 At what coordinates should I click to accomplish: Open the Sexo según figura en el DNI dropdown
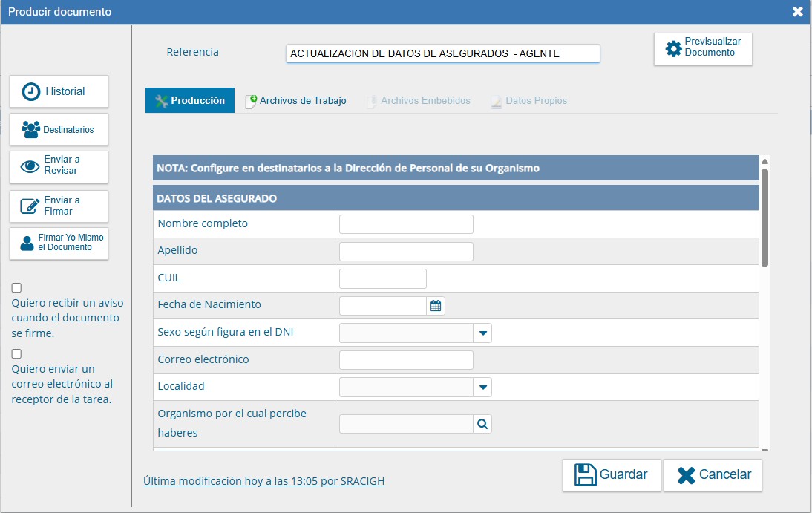tap(482, 333)
